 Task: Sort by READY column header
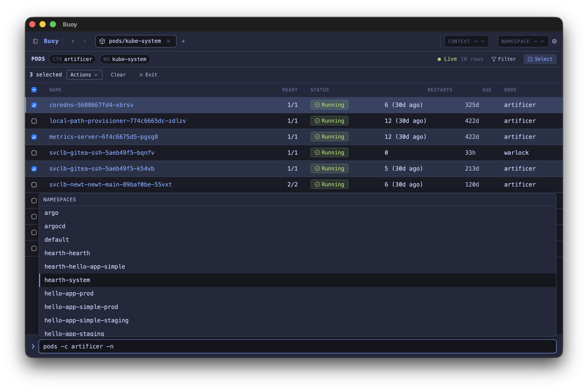click(290, 90)
